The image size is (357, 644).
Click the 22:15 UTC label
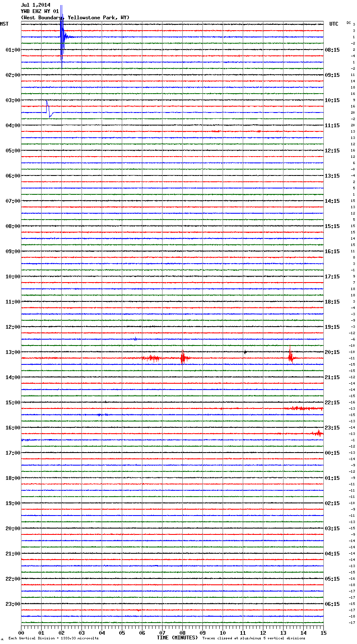[332, 402]
